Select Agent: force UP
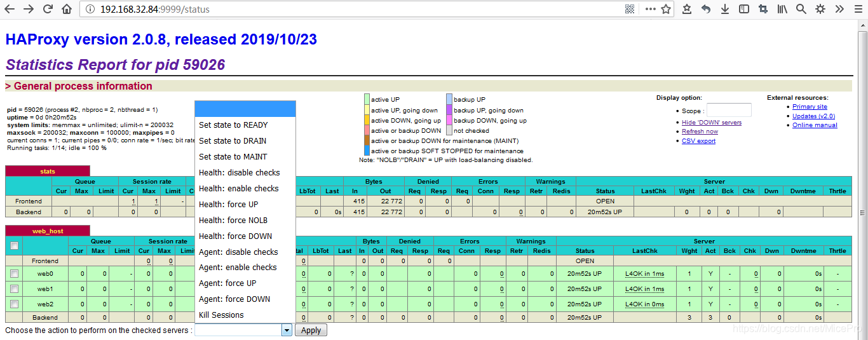Screen dimensions: 868x340 coord(245,283)
